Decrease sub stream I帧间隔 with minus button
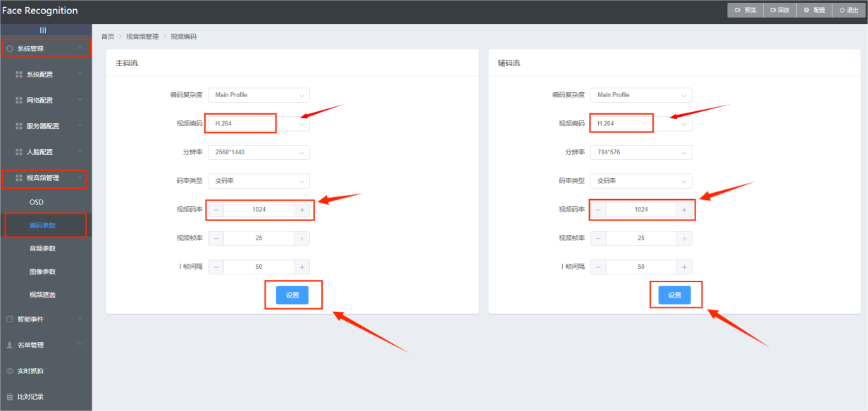868x411 pixels. coord(598,267)
